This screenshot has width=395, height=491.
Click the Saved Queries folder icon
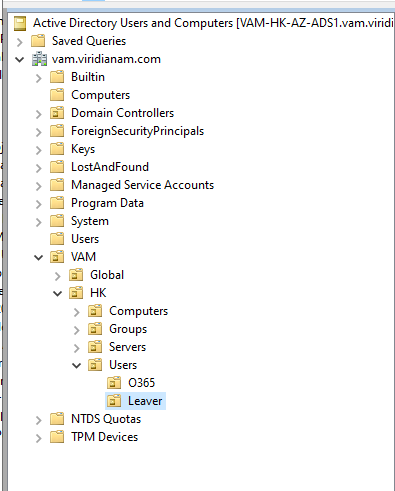(38, 41)
